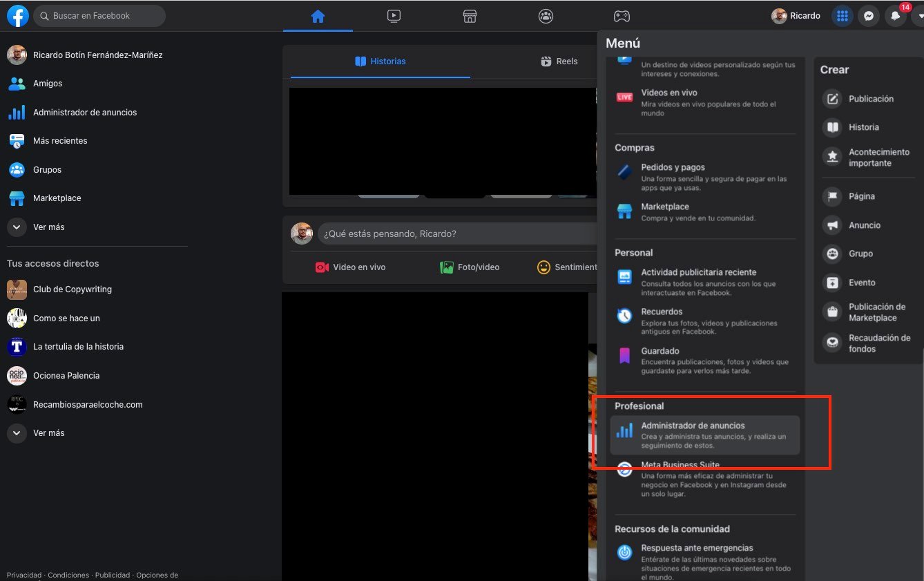Open Recuerdos in menu

[x=704, y=321]
